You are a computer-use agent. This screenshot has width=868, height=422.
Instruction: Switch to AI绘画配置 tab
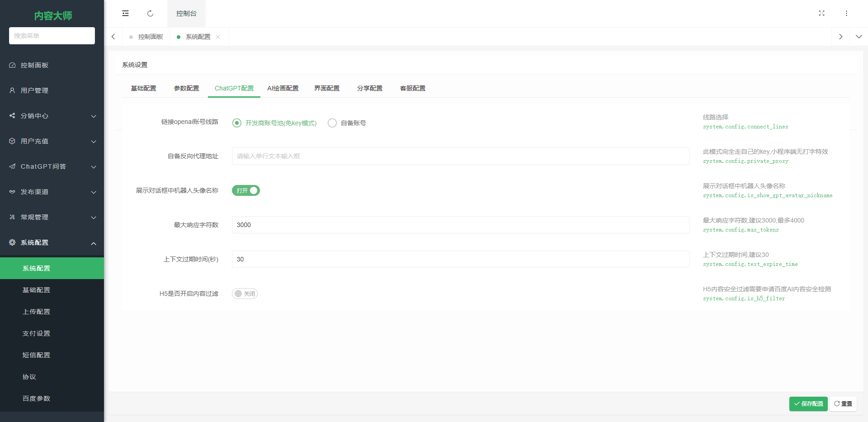coord(283,88)
